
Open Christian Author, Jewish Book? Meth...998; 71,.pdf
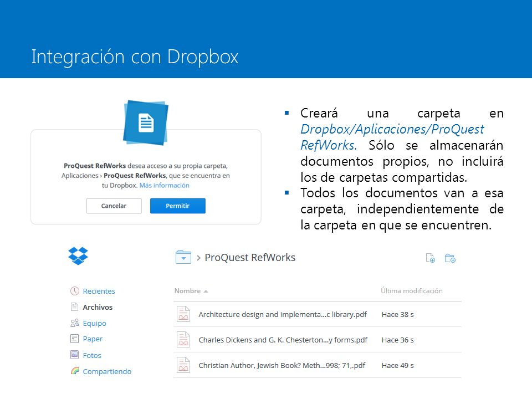point(282,365)
